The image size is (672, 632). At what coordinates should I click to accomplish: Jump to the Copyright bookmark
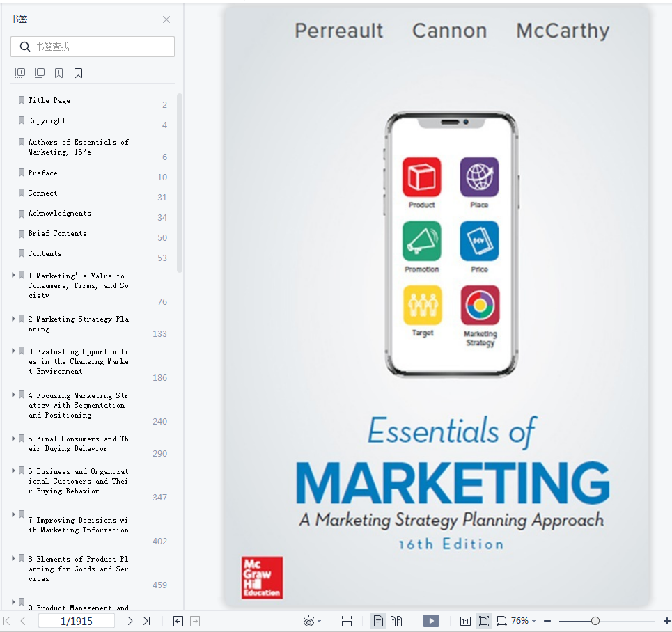[47, 120]
